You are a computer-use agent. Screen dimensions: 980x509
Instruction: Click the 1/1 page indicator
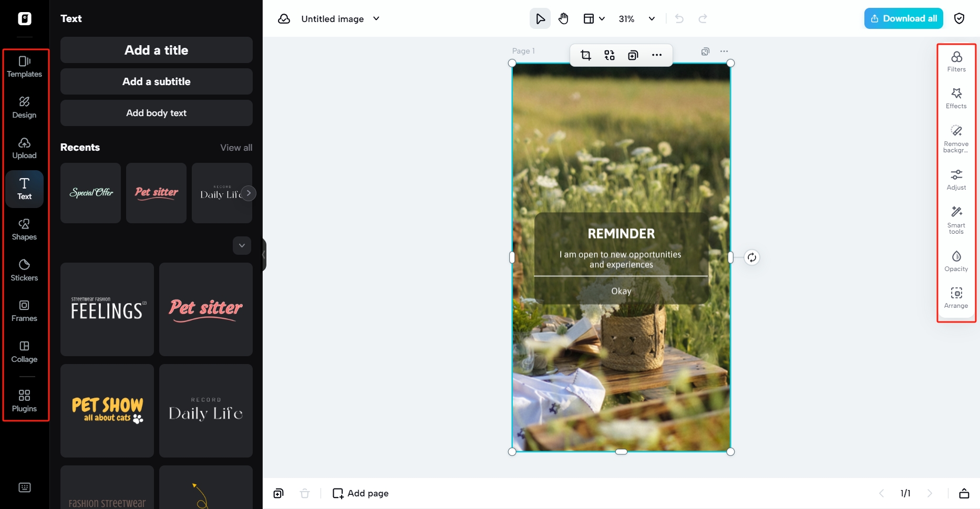(905, 493)
